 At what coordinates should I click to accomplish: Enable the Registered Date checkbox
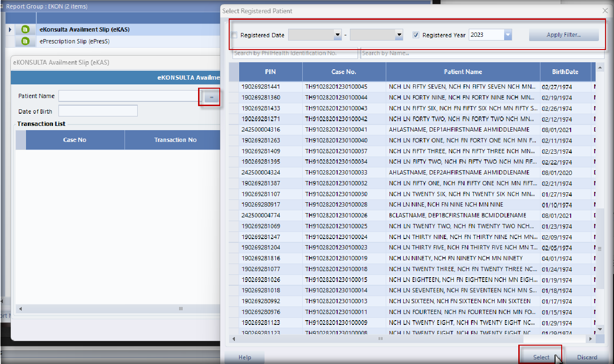tap(234, 35)
